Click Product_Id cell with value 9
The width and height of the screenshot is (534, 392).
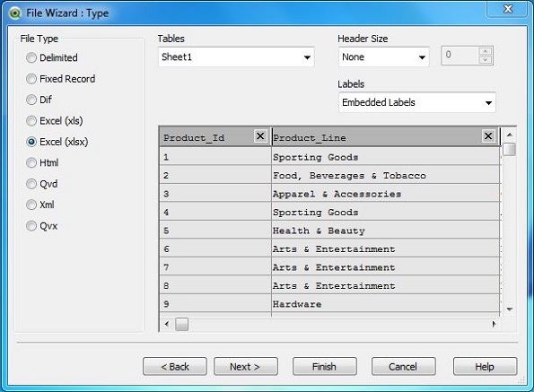tap(215, 304)
